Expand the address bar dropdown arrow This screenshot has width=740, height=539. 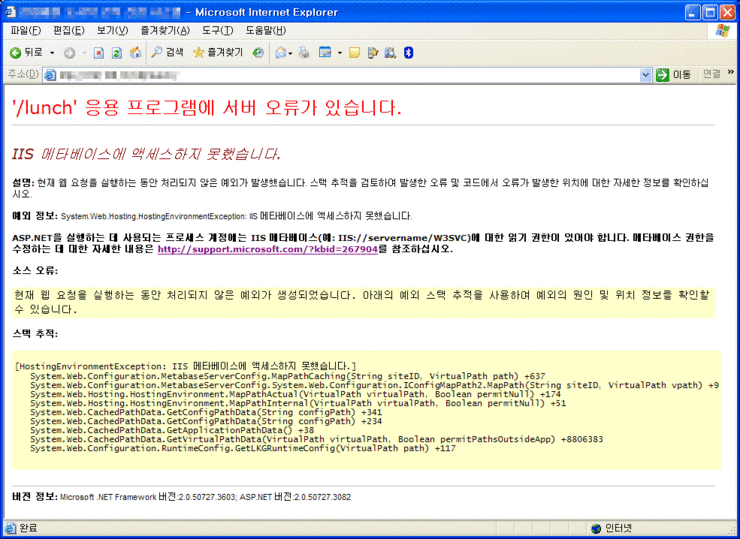click(x=645, y=75)
